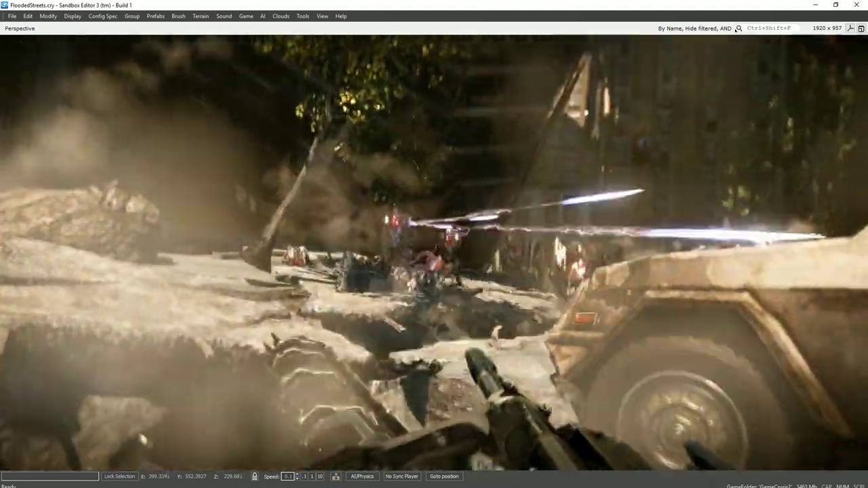The image size is (868, 488).
Task: Open the Modify menu
Action: click(x=48, y=16)
